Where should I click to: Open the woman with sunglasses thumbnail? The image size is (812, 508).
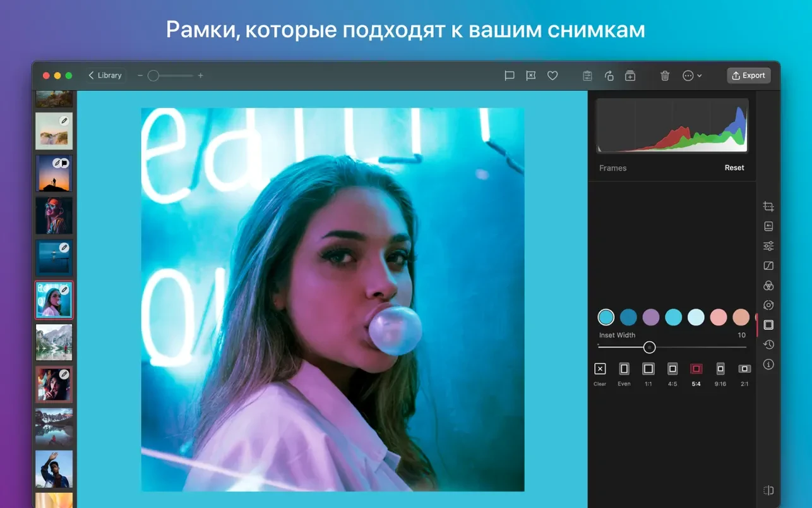pos(54,215)
